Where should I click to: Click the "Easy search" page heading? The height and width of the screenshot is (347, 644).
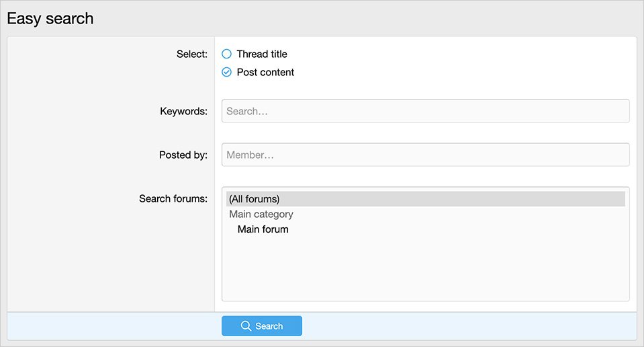(50, 19)
